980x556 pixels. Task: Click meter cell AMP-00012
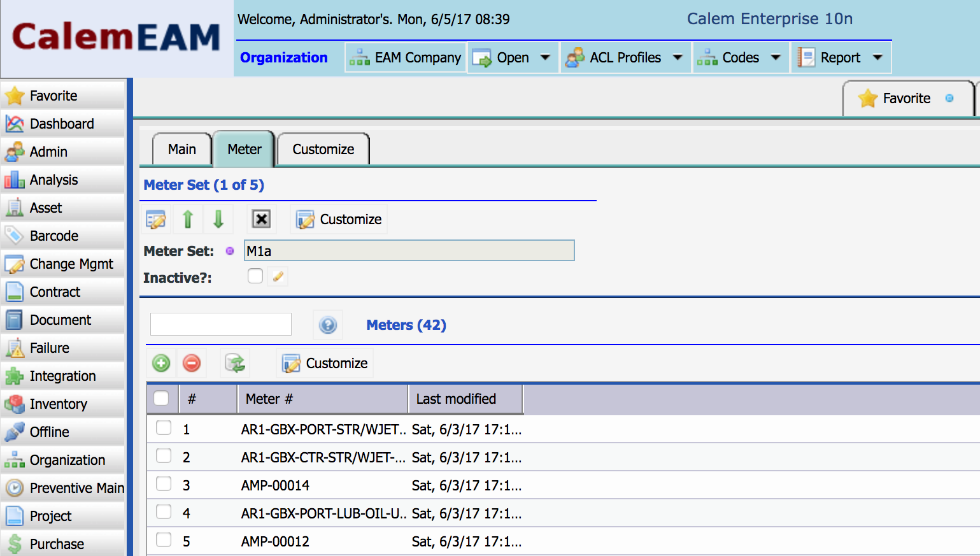pos(275,541)
